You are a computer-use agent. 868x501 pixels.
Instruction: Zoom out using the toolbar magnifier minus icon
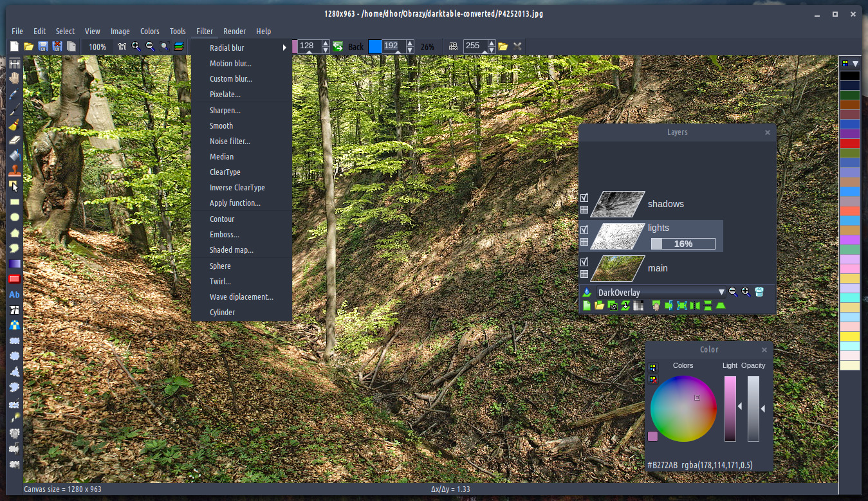point(150,46)
